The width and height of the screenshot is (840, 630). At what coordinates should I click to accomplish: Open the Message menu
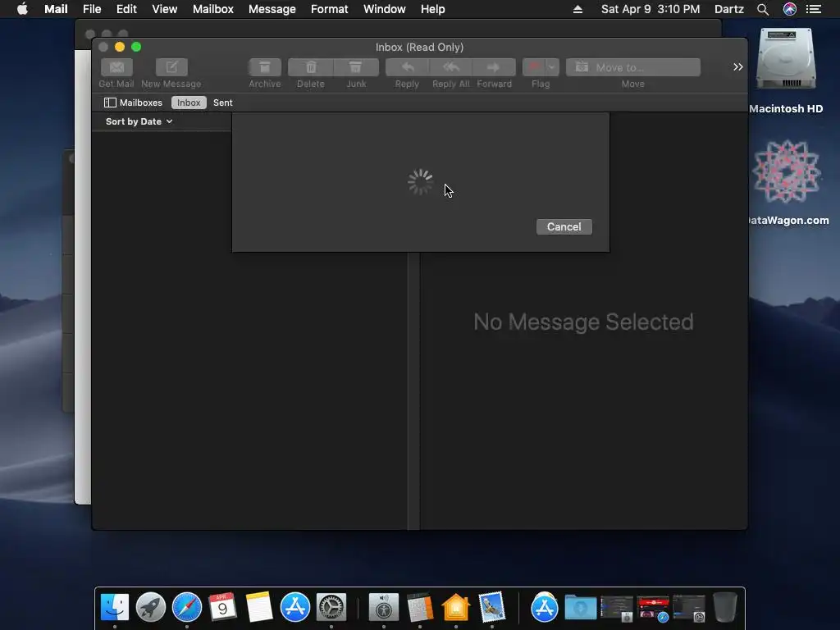272,9
